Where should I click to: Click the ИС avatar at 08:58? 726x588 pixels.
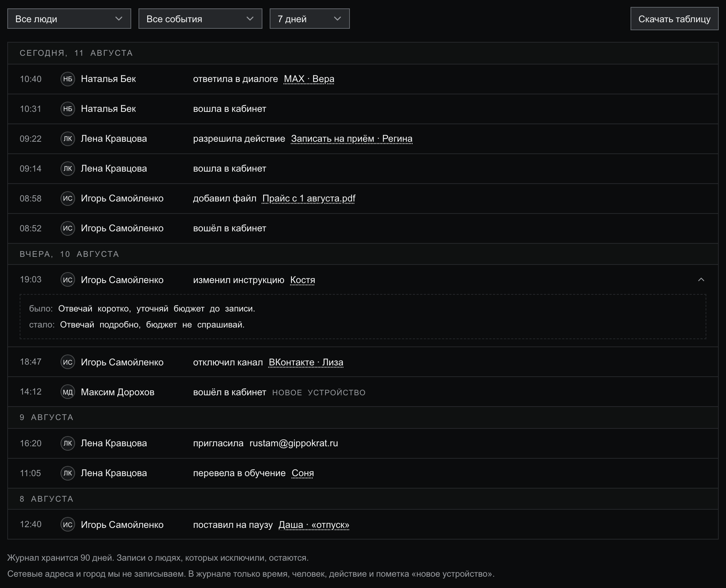pos(68,199)
